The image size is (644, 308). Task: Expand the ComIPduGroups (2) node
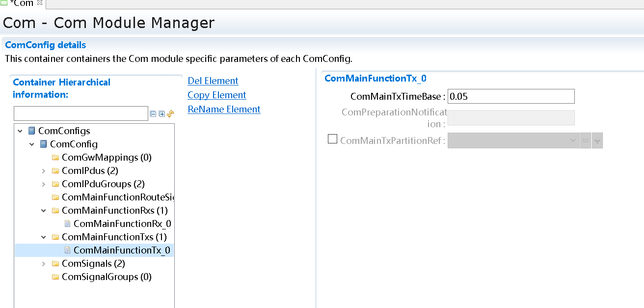pos(44,184)
